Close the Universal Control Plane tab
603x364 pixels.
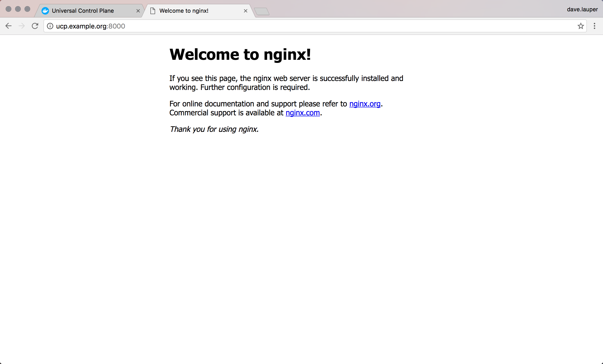click(138, 11)
